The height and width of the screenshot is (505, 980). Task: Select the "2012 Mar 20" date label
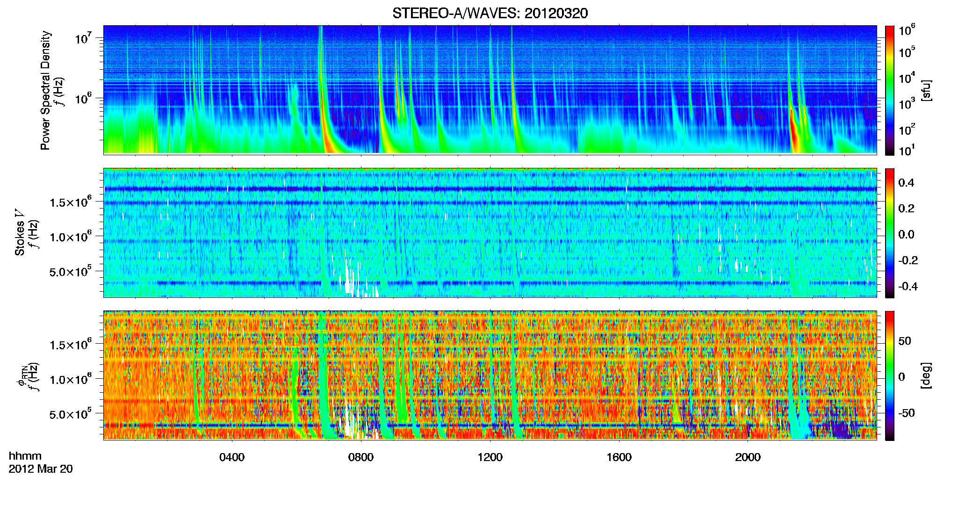coord(41,469)
